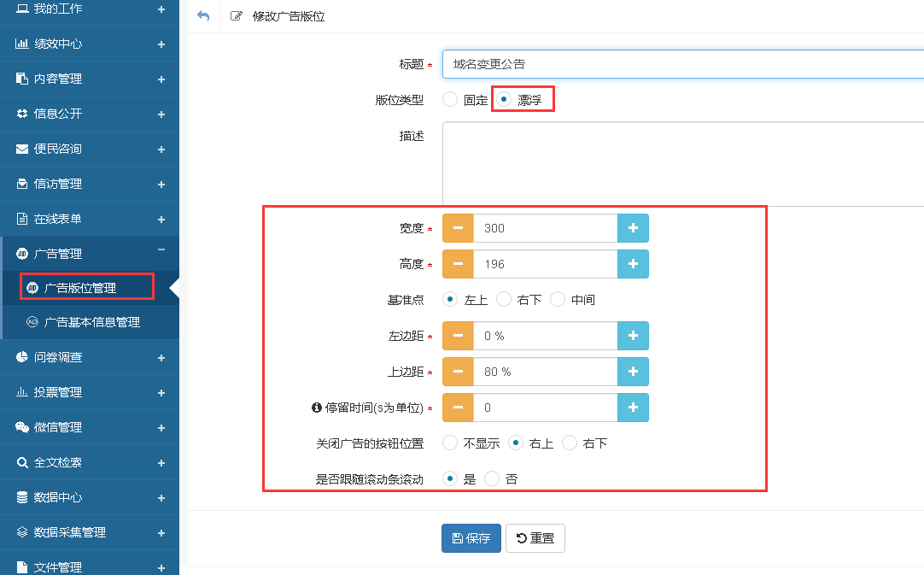Increase 停留时间 with the plus button
The width and height of the screenshot is (924, 575).
click(633, 408)
